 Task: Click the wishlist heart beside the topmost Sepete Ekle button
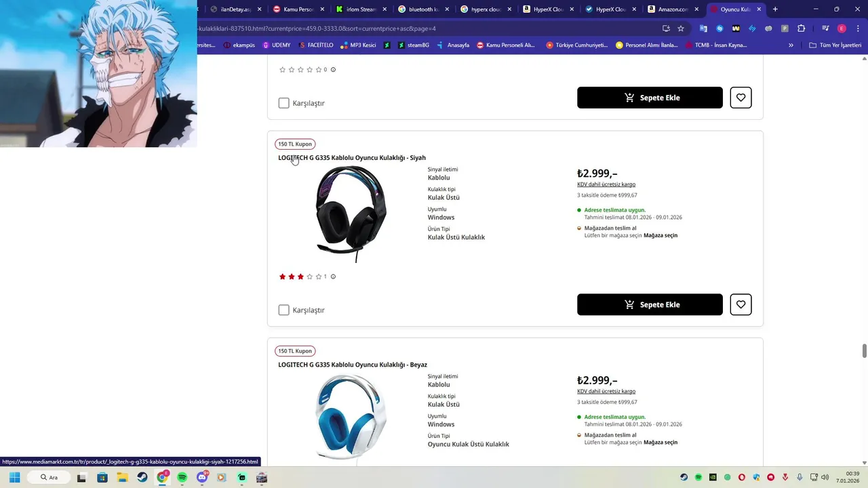tap(741, 98)
